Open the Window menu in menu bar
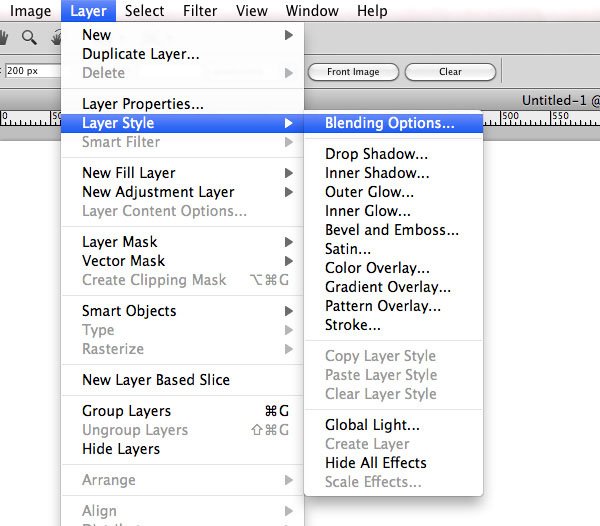The height and width of the screenshot is (526, 600). 312,11
